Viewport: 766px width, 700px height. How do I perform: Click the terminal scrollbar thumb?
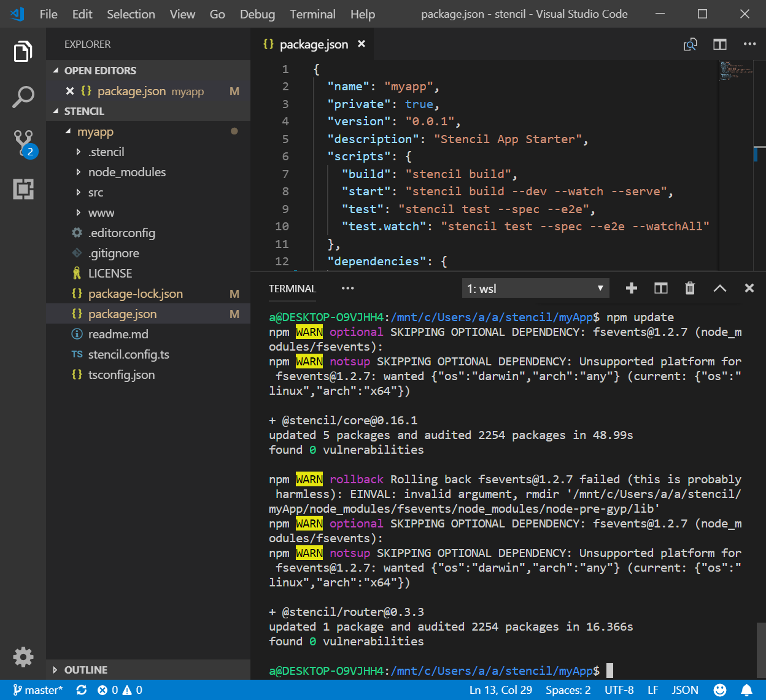point(761,650)
